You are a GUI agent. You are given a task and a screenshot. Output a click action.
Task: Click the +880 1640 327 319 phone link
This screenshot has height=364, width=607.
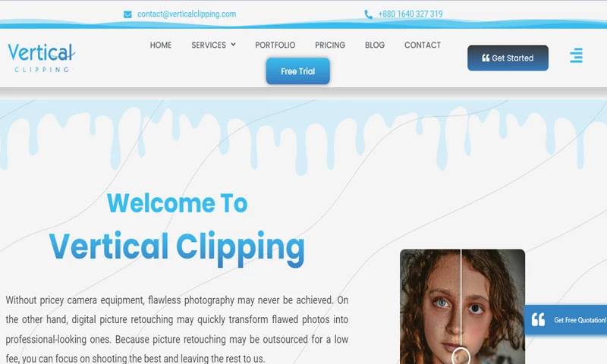click(x=410, y=14)
